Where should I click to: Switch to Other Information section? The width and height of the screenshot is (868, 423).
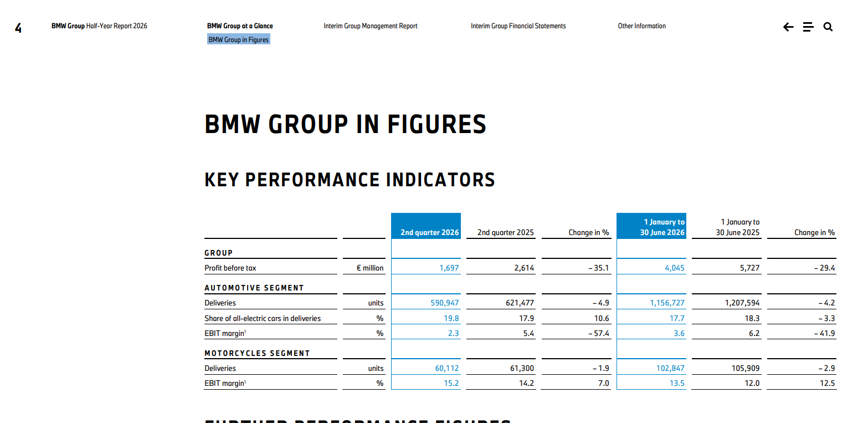pyautogui.click(x=642, y=26)
